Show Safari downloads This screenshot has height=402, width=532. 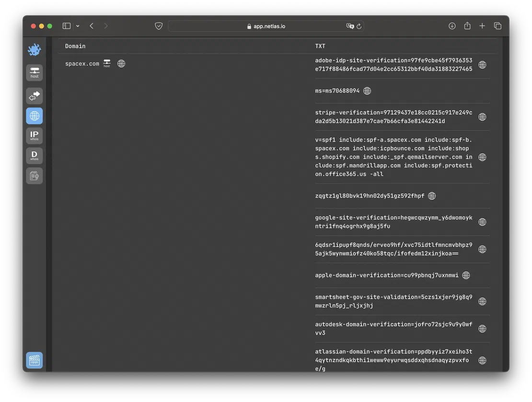click(452, 26)
